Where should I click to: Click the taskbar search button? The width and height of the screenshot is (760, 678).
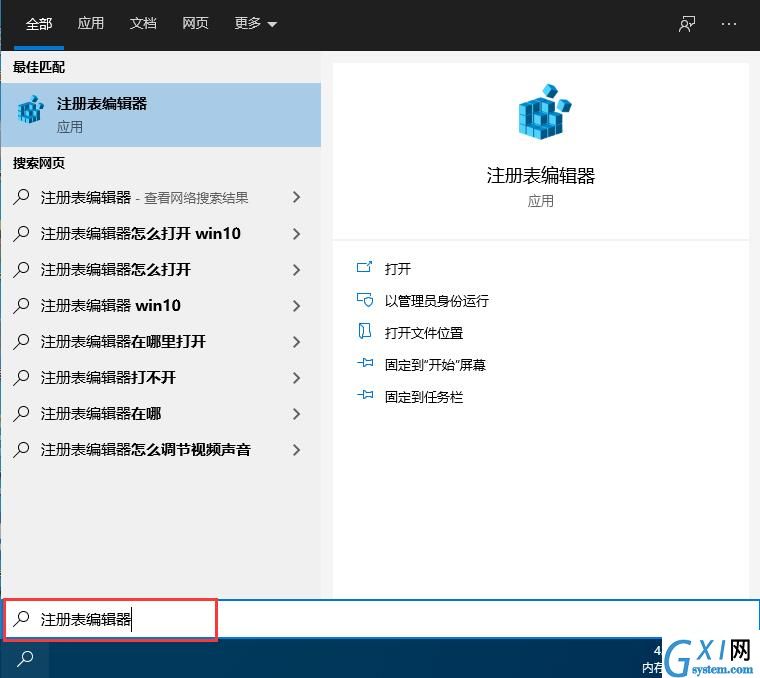click(x=25, y=659)
